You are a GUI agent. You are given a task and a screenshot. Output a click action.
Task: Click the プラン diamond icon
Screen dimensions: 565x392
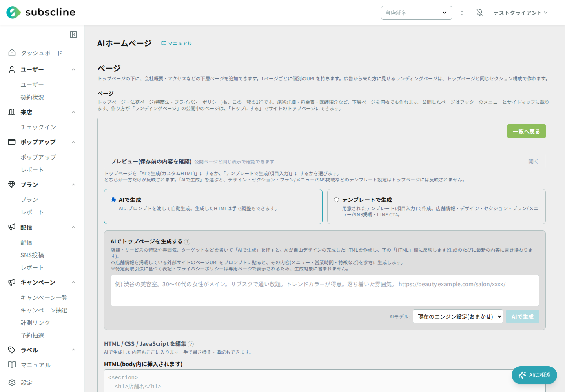tap(12, 185)
